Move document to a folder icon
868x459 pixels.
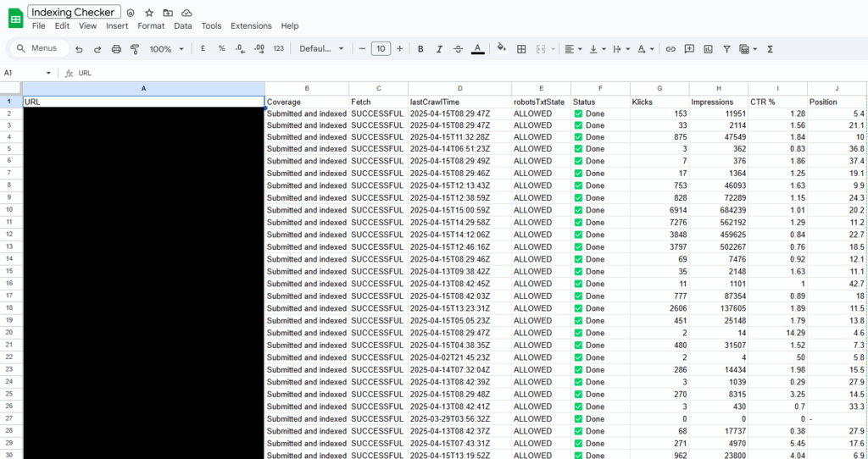168,13
